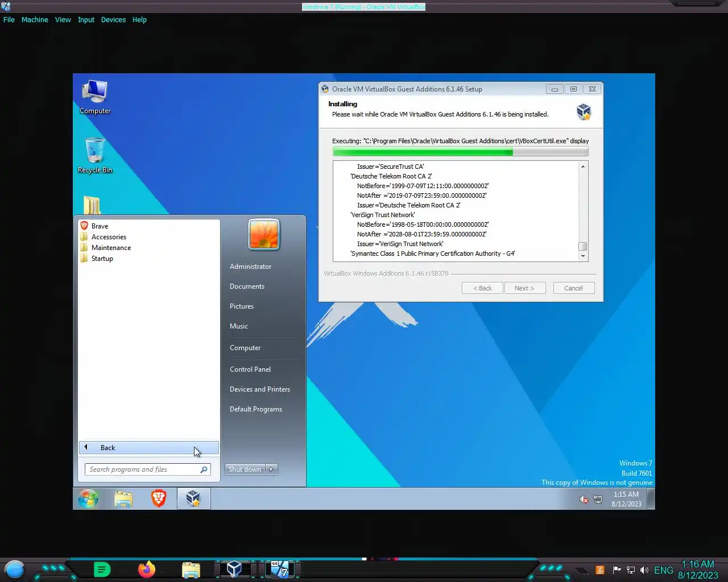Click the partially hidden folder desktop icon
The width and height of the screenshot is (728, 582).
pyautogui.click(x=92, y=205)
